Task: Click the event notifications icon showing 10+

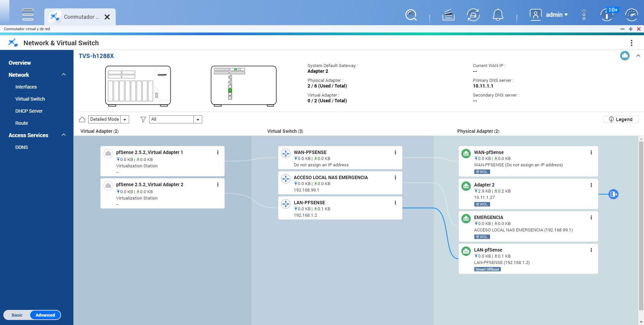Action: (x=607, y=15)
